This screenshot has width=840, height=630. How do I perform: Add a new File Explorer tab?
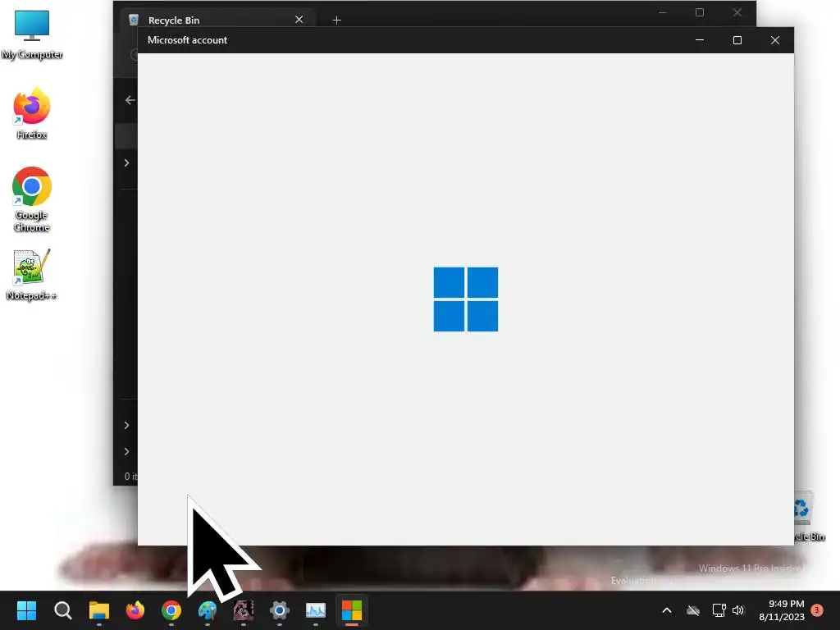pyautogui.click(x=336, y=21)
